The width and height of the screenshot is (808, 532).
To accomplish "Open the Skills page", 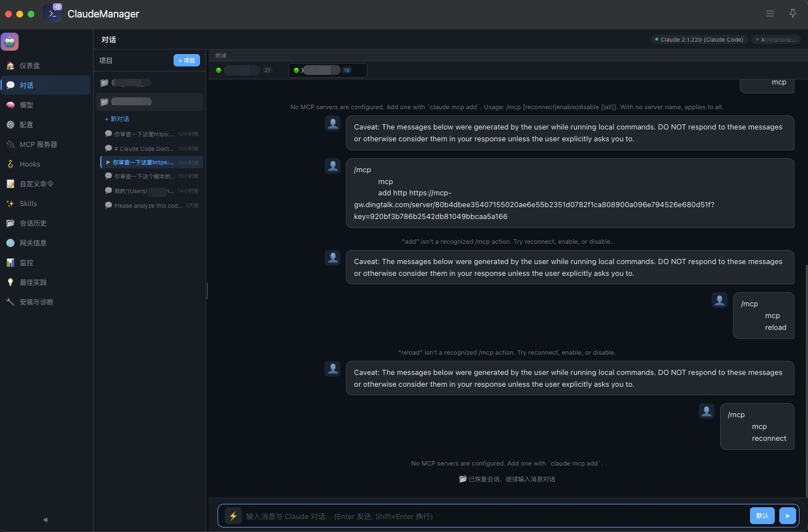I will pos(45,204).
